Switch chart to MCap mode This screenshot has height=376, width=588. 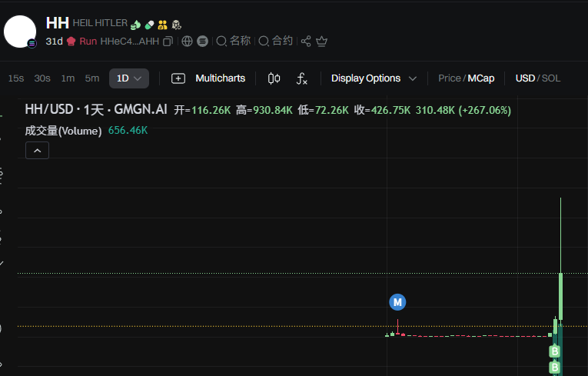click(481, 78)
